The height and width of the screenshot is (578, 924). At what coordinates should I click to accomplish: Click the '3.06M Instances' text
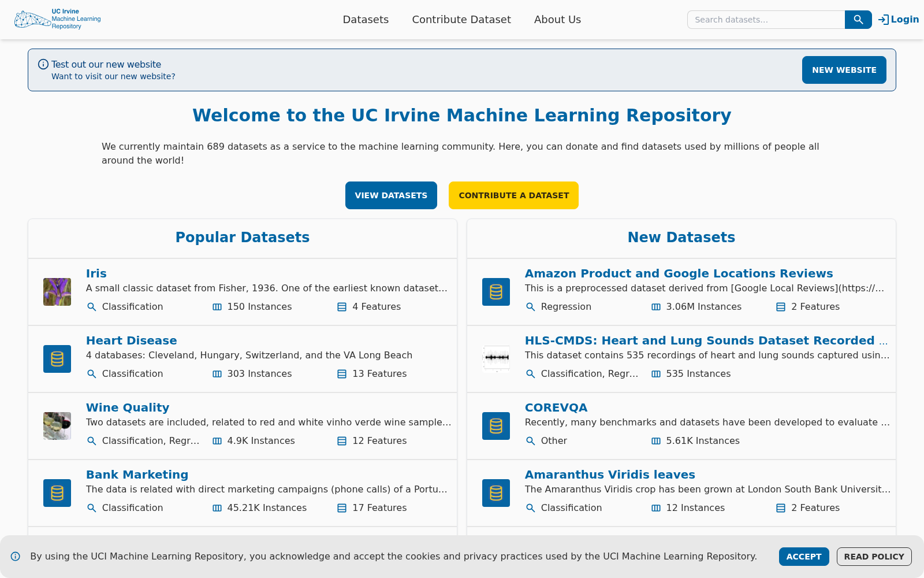click(703, 307)
